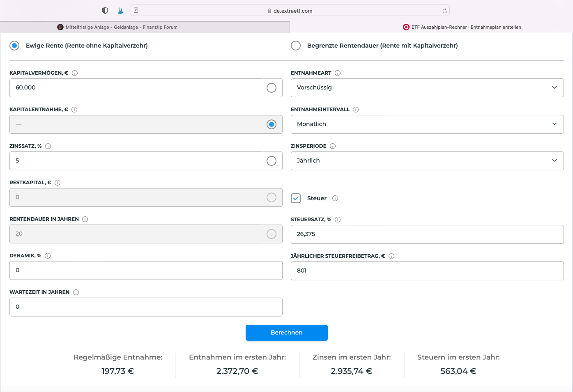This screenshot has width=573, height=392.
Task: Click info icon next to Steuersatz
Action: (x=338, y=220)
